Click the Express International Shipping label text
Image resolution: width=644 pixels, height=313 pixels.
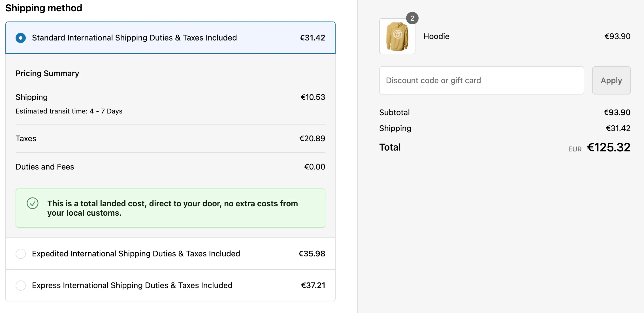coord(132,286)
